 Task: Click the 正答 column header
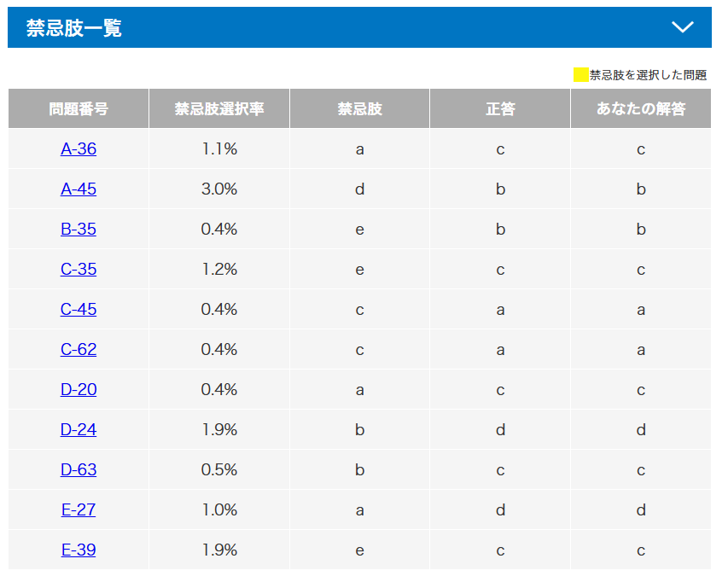click(x=500, y=109)
